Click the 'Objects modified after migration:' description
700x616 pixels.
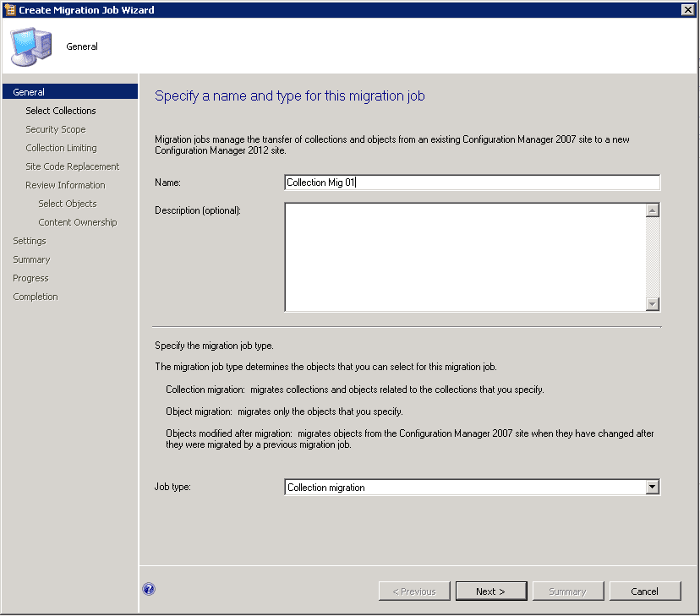point(410,439)
